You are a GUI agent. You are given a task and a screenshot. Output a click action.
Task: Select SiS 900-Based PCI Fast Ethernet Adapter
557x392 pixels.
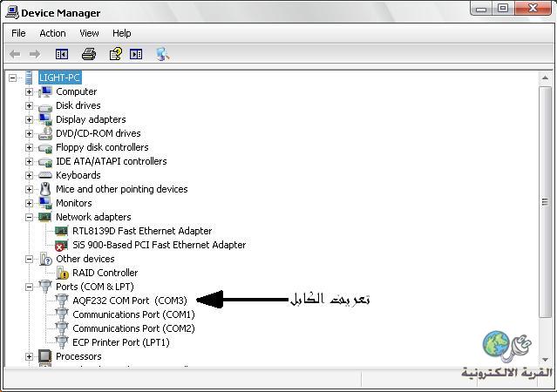coord(160,245)
